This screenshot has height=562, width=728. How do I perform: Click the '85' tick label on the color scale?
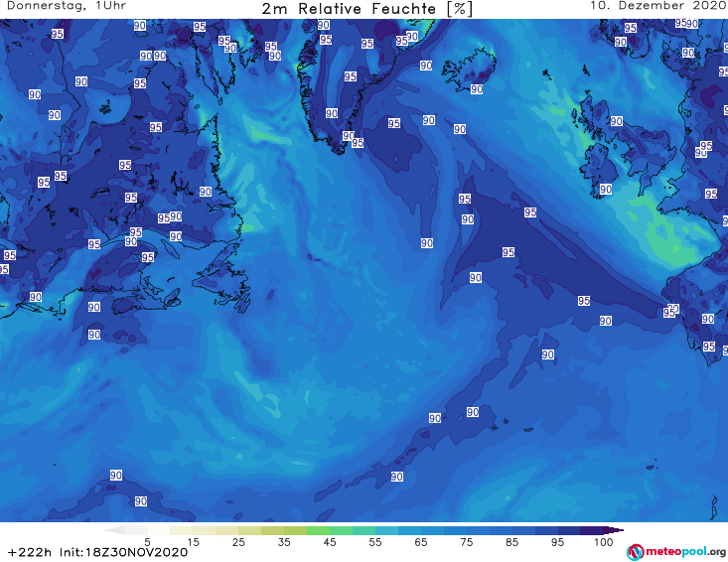[511, 541]
